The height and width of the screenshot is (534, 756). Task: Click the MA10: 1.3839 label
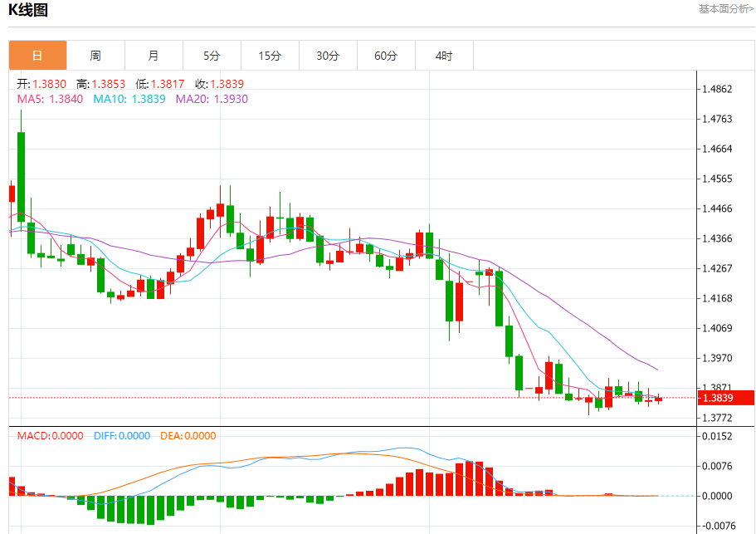coord(129,99)
